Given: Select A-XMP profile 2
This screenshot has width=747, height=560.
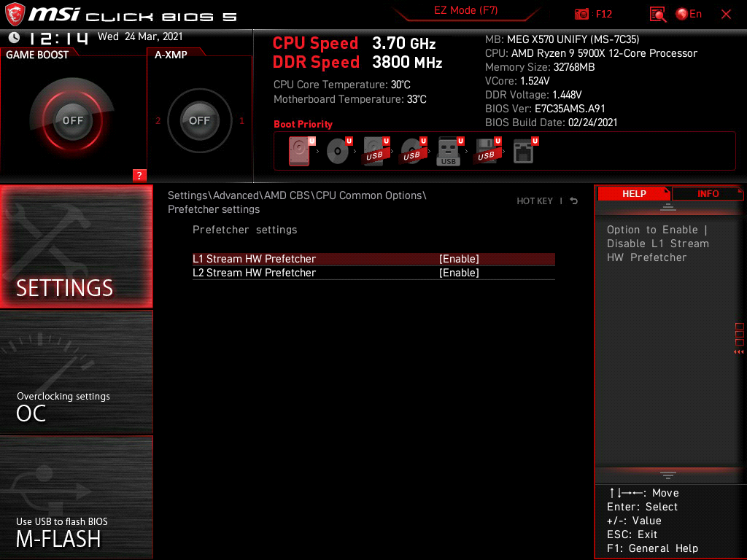Looking at the screenshot, I should coord(158,120).
